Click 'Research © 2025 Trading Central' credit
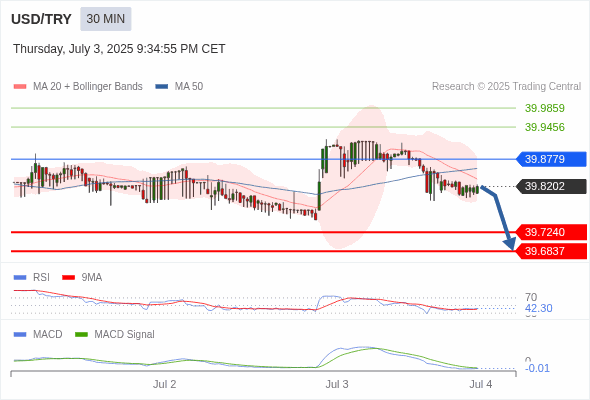The height and width of the screenshot is (400, 590). pyautogui.click(x=506, y=87)
